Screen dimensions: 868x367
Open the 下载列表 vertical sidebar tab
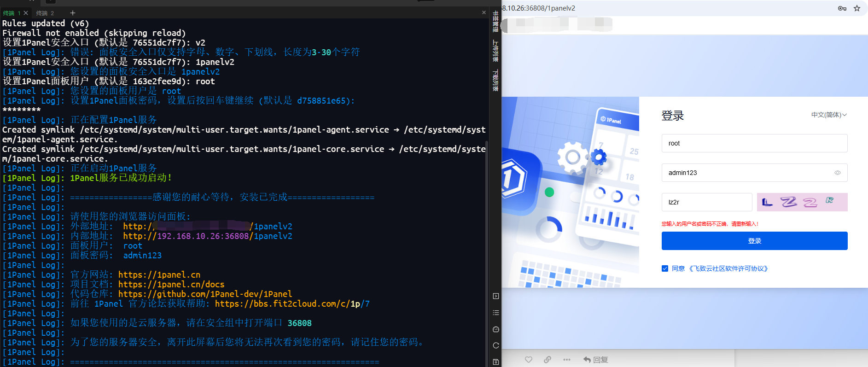[x=495, y=80]
